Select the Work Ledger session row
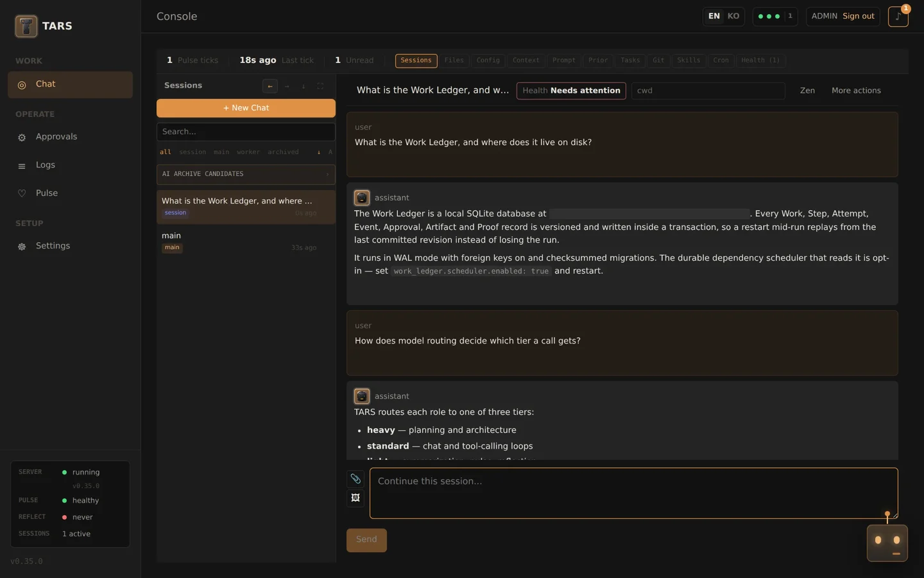The image size is (924, 578). [246, 207]
